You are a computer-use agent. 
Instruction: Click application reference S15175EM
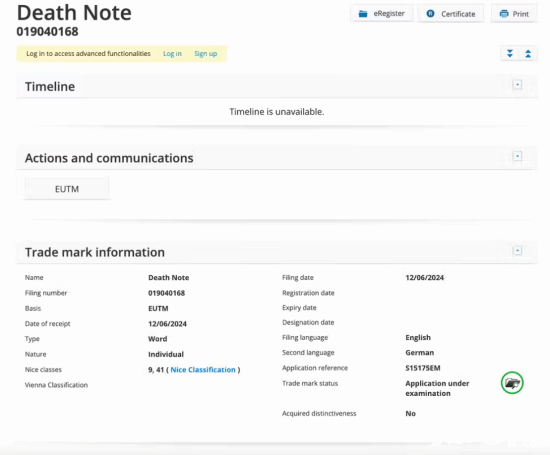point(423,368)
